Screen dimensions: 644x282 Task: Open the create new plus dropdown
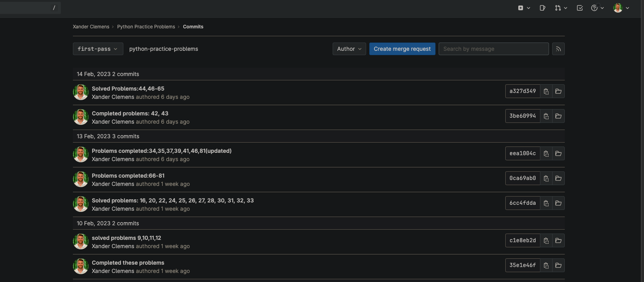pyautogui.click(x=524, y=8)
